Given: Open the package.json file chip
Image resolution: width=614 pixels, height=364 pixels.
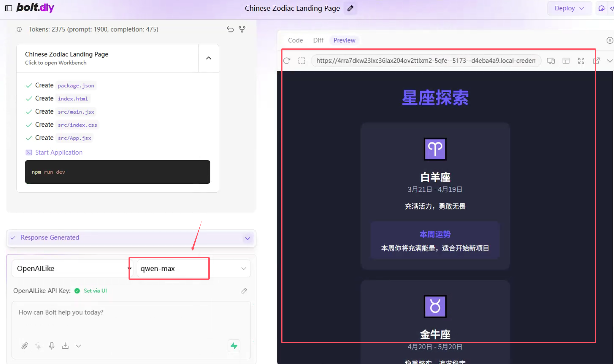Looking at the screenshot, I should click(x=76, y=85).
